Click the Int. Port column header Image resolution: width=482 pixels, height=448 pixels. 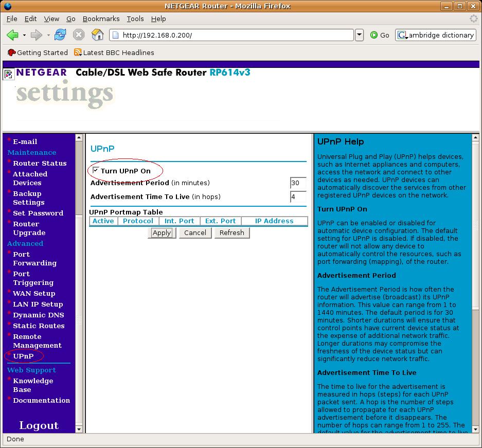[179, 221]
